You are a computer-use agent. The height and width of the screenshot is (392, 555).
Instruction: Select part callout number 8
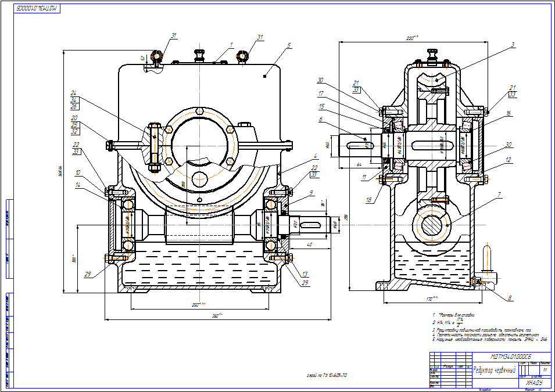pyautogui.click(x=510, y=298)
